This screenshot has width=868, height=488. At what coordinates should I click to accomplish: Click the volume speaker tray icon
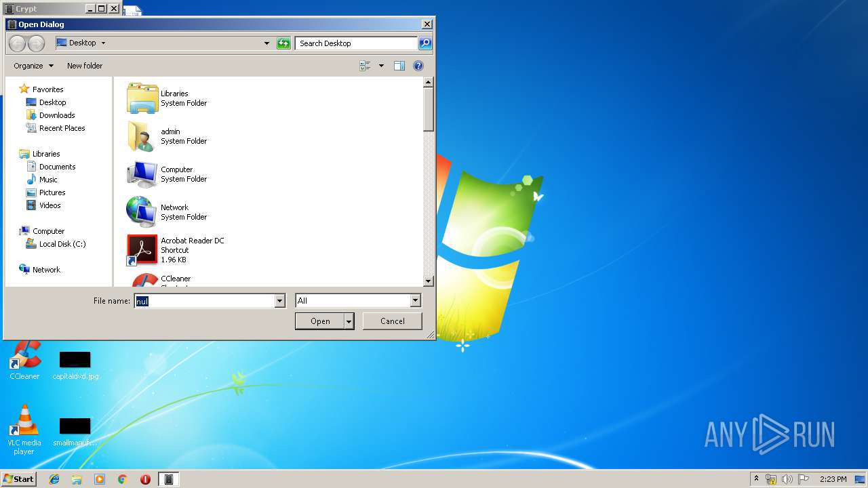(787, 479)
